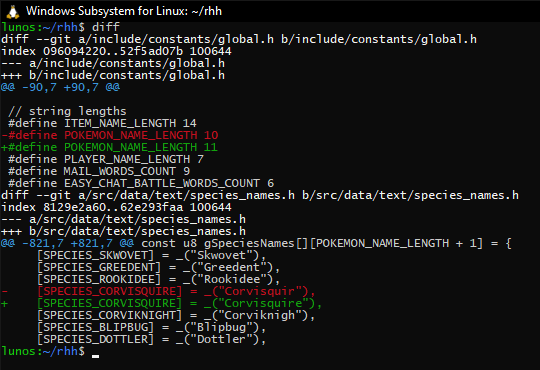The image size is (540, 370).
Task: Click the ITEM_NAME_LENGTH 14 define line
Action: [x=102, y=123]
